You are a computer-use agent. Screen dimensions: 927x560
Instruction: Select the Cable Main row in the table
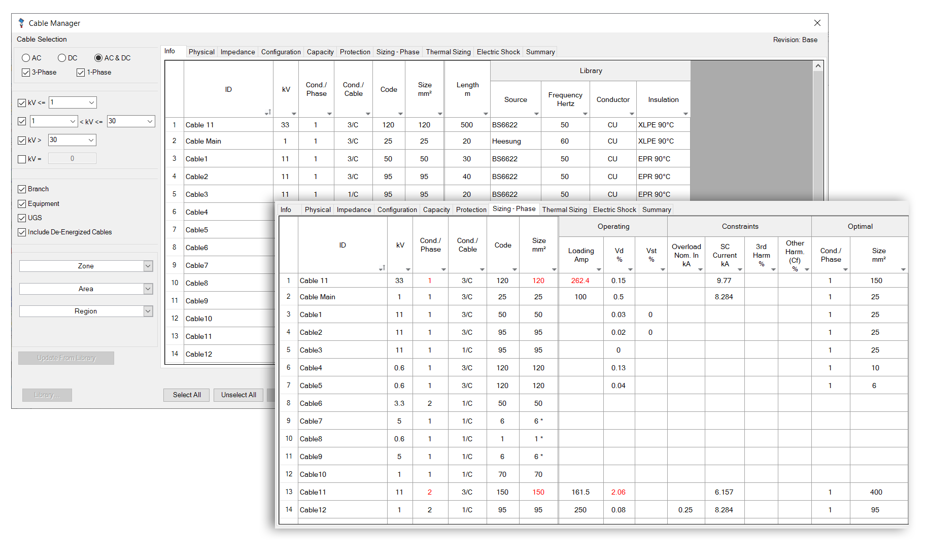click(317, 297)
